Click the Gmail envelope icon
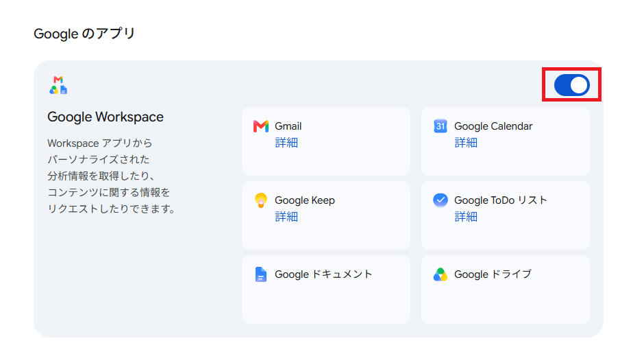 pyautogui.click(x=261, y=126)
